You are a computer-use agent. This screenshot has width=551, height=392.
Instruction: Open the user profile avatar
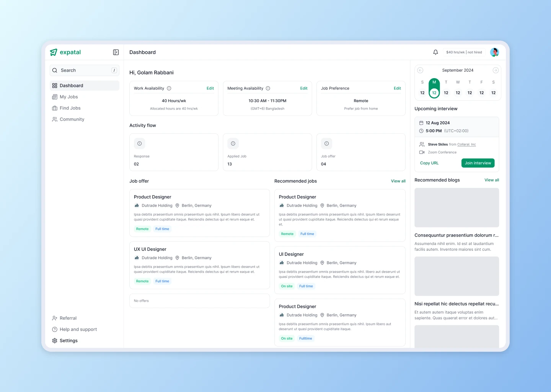click(494, 52)
